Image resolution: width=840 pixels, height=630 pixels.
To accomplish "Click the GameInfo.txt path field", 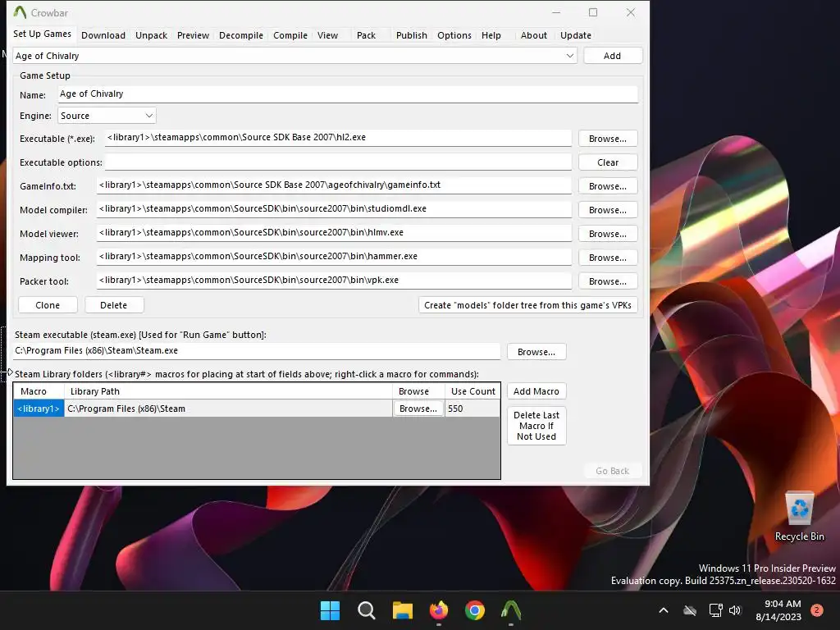I will (335, 185).
